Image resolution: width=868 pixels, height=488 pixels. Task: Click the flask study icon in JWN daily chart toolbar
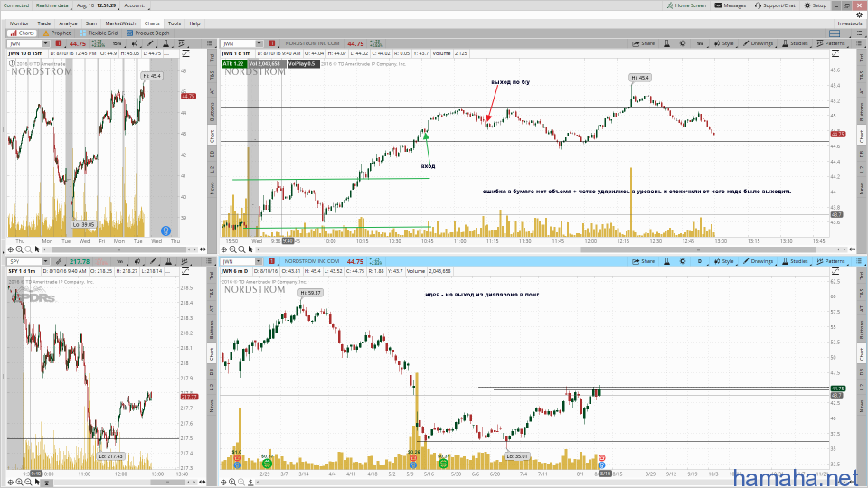(x=666, y=262)
